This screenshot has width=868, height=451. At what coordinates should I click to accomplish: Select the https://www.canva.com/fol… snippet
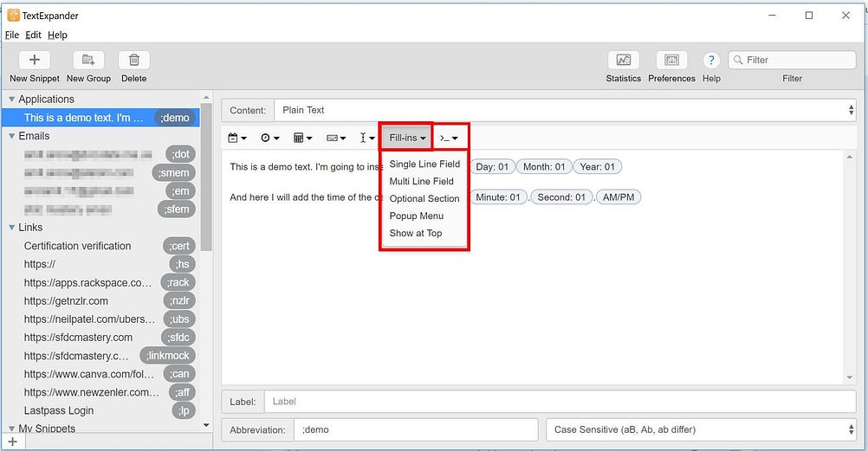[x=100, y=374]
